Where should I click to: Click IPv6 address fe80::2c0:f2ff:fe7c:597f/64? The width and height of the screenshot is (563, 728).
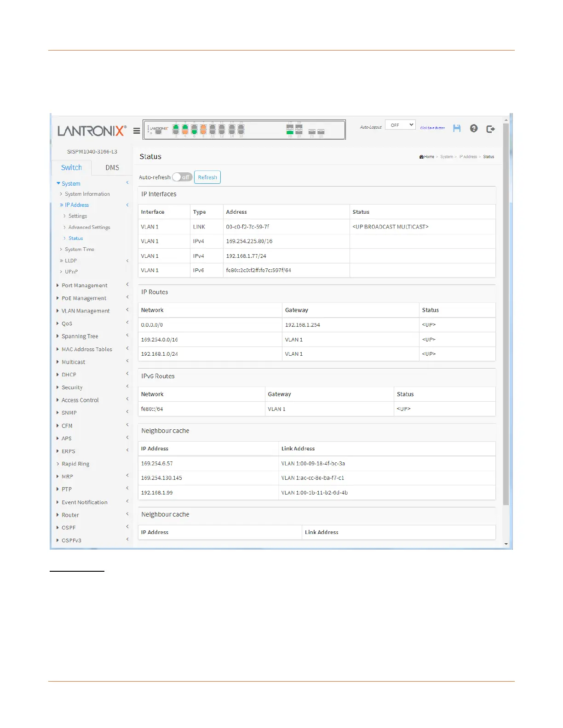tap(259, 270)
